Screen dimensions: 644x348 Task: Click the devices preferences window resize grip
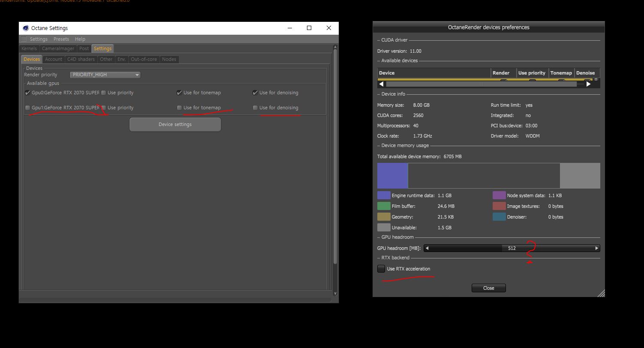click(601, 293)
